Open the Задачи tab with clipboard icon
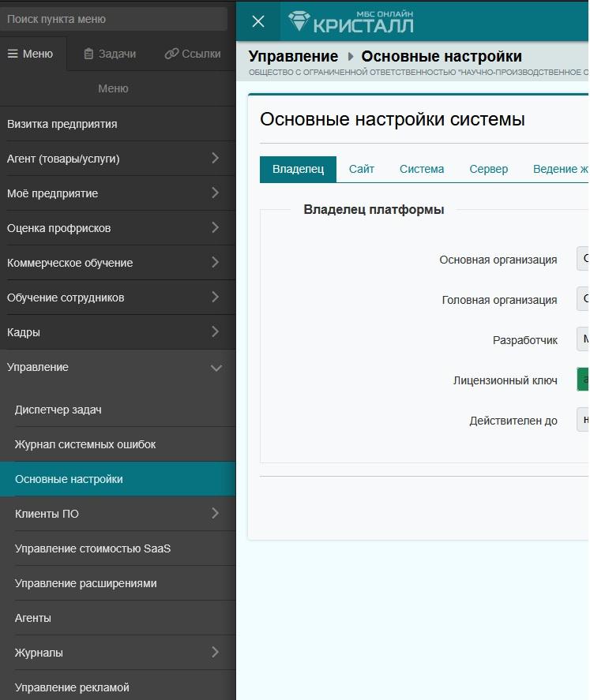This screenshot has width=590, height=700. click(110, 54)
